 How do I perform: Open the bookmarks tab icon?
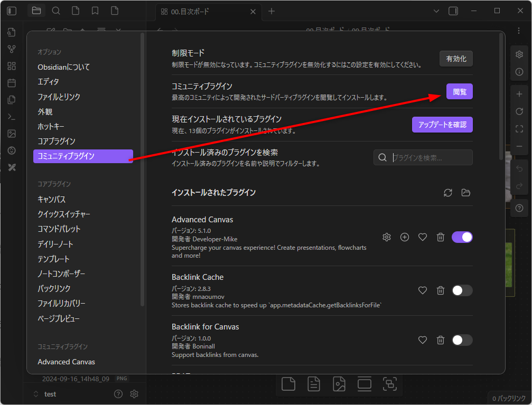point(95,11)
